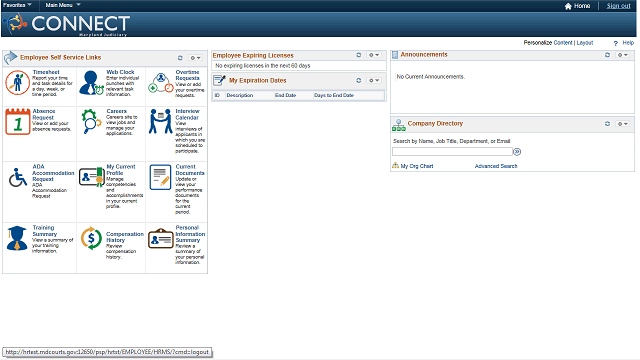Open My Expiration Dates settings dropdown

tap(374, 80)
